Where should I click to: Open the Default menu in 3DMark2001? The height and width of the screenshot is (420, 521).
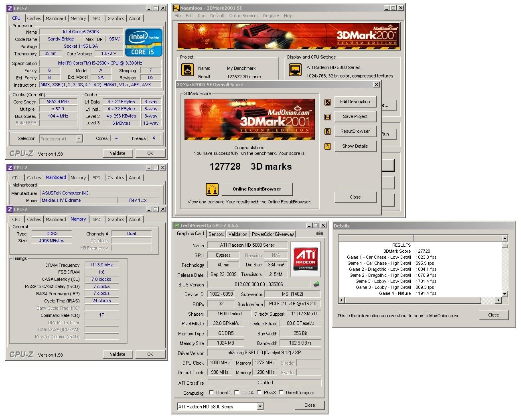tap(217, 16)
